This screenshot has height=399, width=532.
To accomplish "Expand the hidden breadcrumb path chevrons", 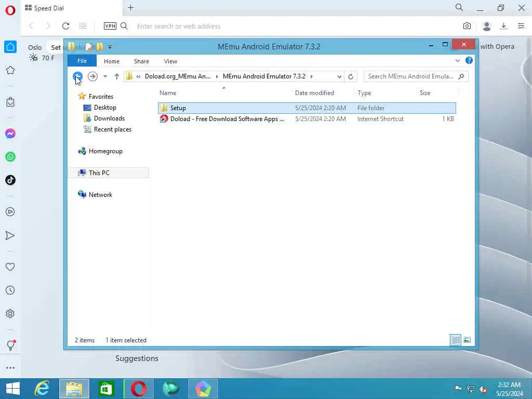I will [x=138, y=77].
